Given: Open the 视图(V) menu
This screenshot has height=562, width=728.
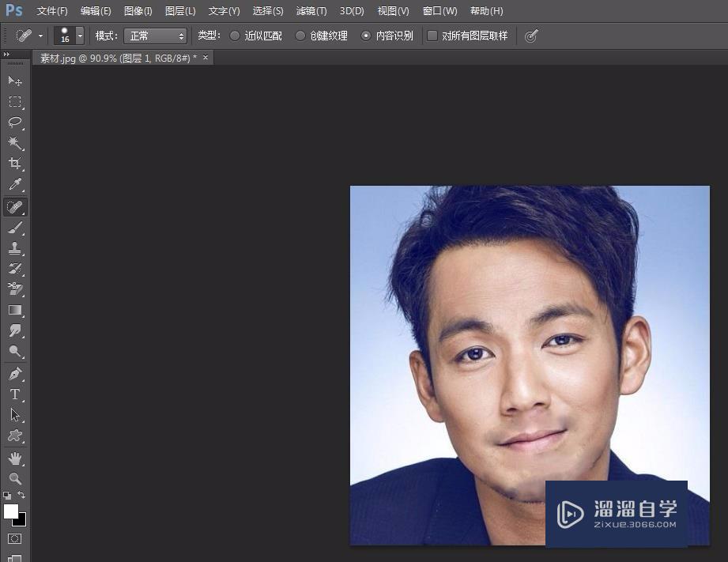Looking at the screenshot, I should [394, 11].
